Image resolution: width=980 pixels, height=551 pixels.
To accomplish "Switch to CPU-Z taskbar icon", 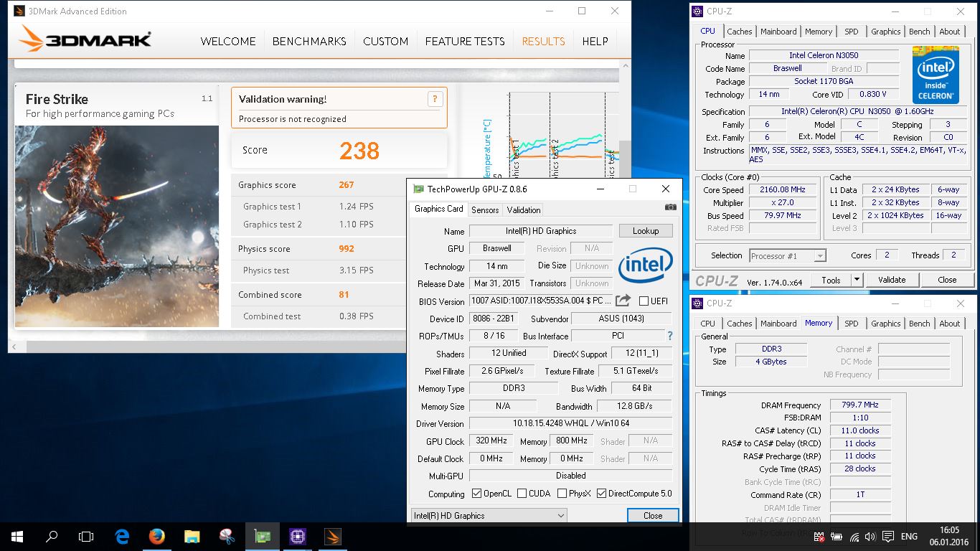I will 297,536.
